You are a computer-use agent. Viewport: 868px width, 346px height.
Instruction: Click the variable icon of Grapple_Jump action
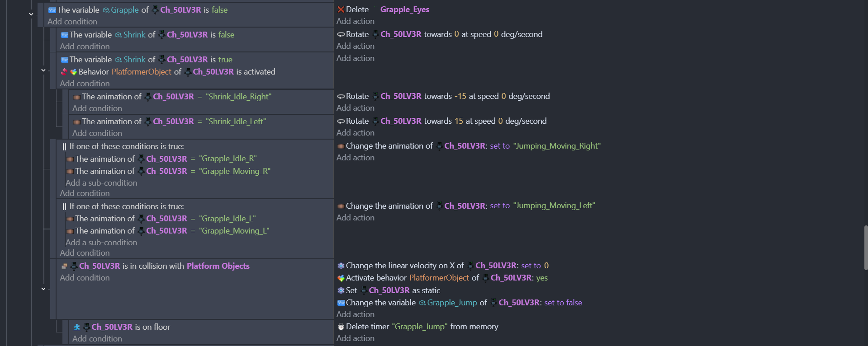coord(341,303)
